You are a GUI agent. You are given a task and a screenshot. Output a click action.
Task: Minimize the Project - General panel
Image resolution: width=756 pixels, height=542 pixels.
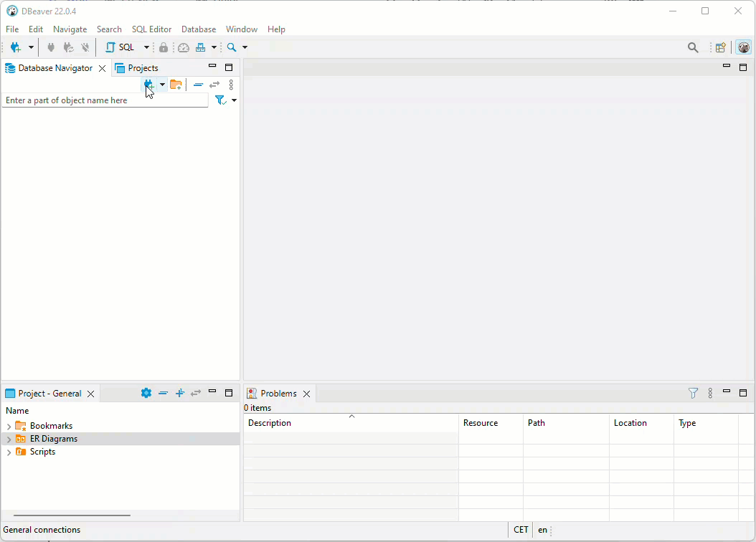click(212, 391)
